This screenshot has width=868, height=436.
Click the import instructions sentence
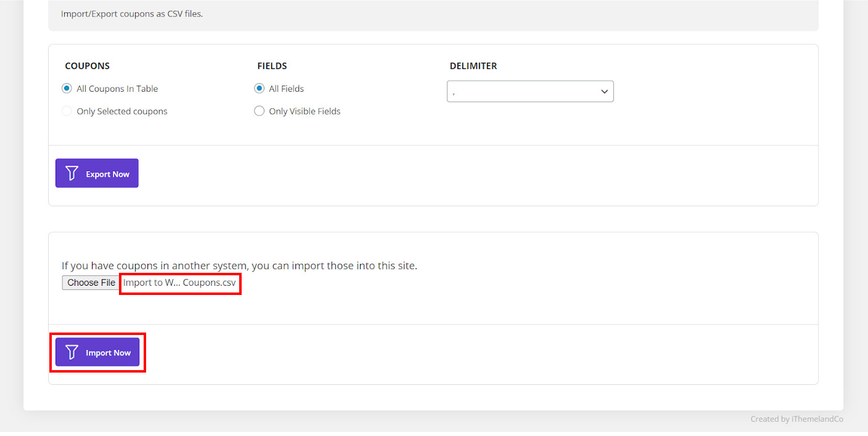pos(239,266)
